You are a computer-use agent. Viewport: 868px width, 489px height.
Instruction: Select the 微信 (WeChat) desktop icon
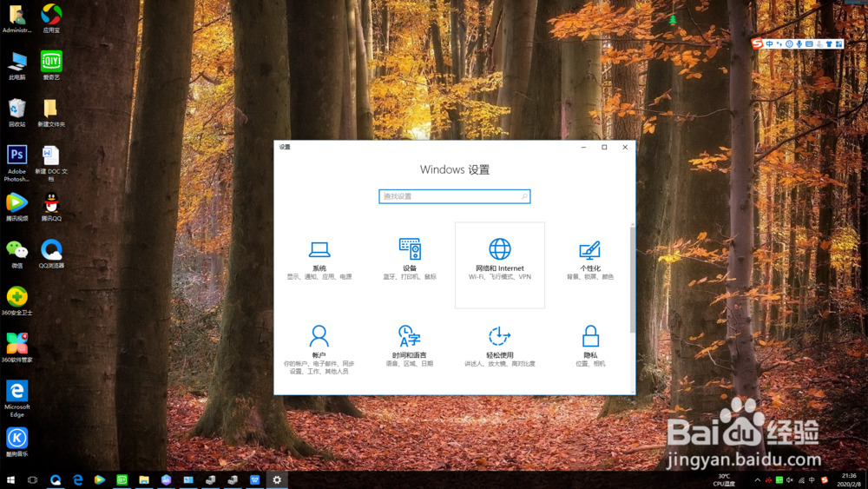(17, 254)
